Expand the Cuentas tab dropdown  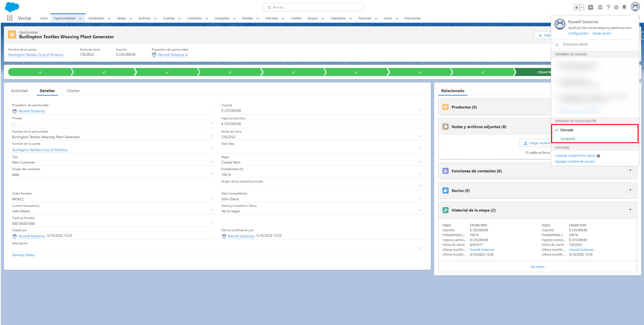pos(180,19)
